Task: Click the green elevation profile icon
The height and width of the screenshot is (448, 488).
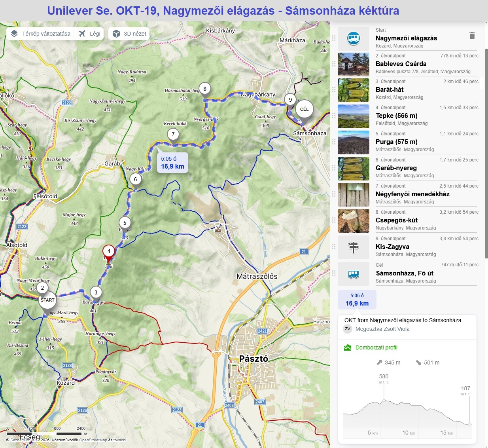Action: click(x=348, y=347)
